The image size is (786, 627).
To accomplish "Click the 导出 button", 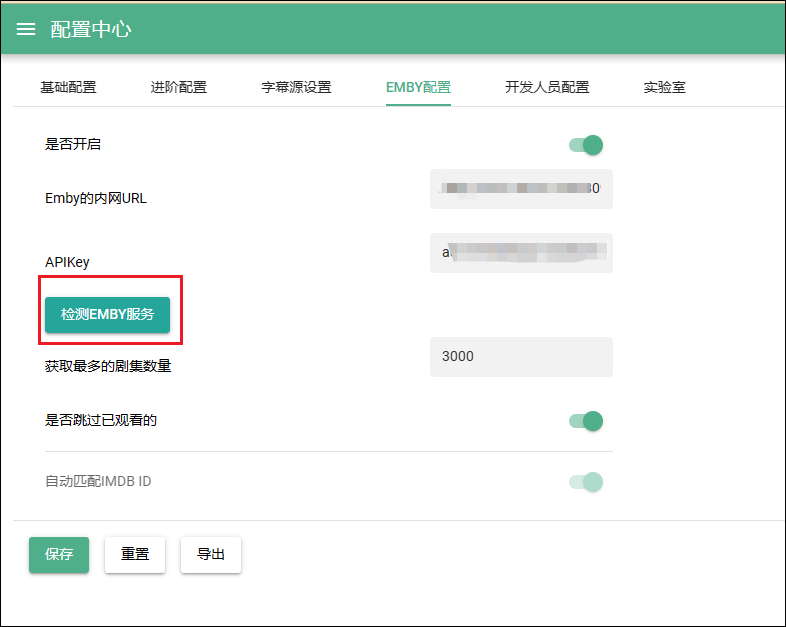I will 210,554.
